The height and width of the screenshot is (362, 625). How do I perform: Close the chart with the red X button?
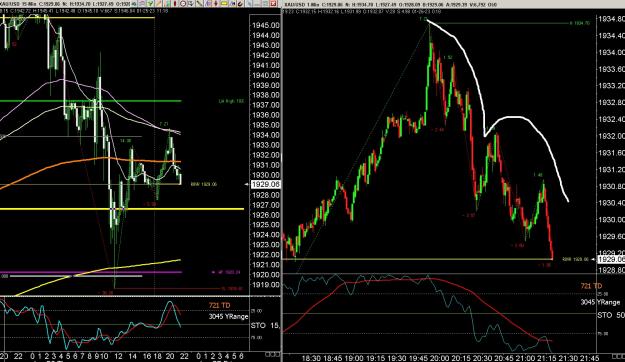point(273,4)
